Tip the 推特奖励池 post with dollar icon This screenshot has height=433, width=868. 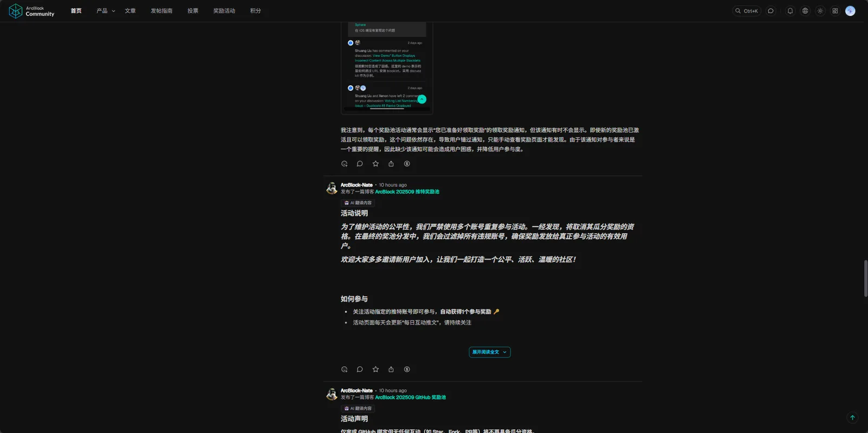(407, 370)
